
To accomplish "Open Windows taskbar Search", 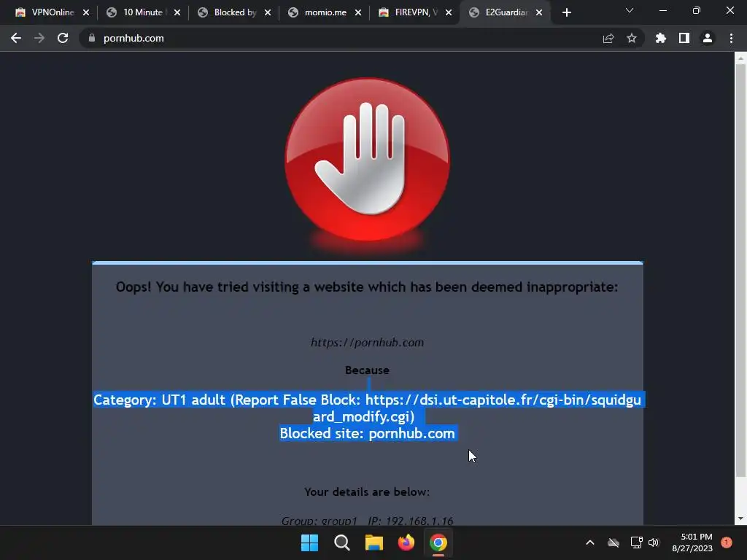I will pyautogui.click(x=341, y=542).
